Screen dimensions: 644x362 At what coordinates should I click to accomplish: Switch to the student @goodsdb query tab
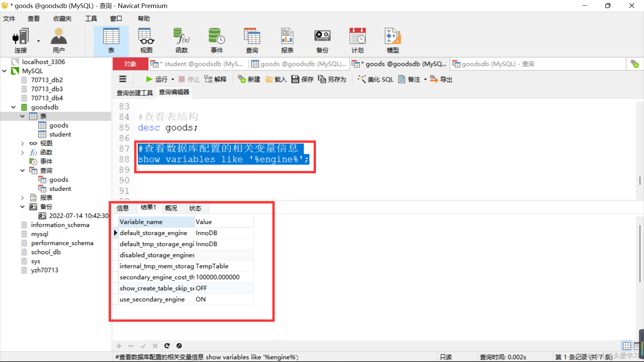[x=198, y=64]
